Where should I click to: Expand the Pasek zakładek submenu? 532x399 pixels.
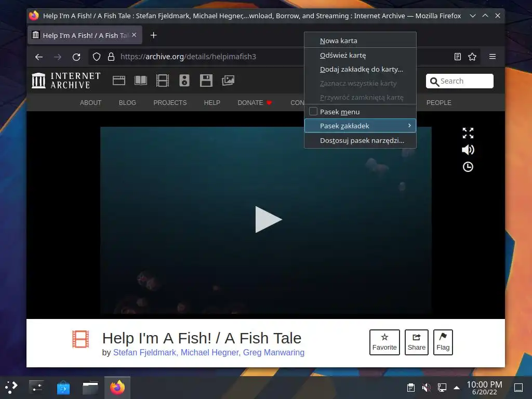pos(361,126)
